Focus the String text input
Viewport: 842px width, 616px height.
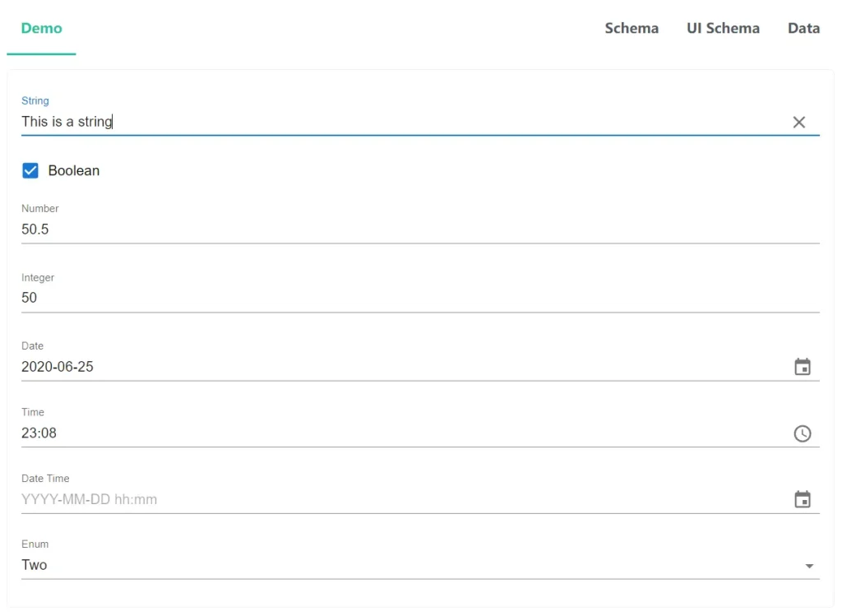click(x=395, y=122)
